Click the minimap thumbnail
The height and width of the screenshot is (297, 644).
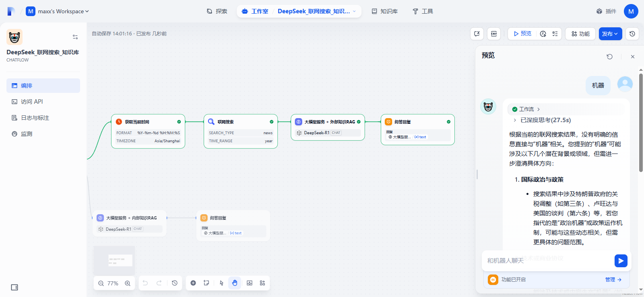[x=114, y=260]
